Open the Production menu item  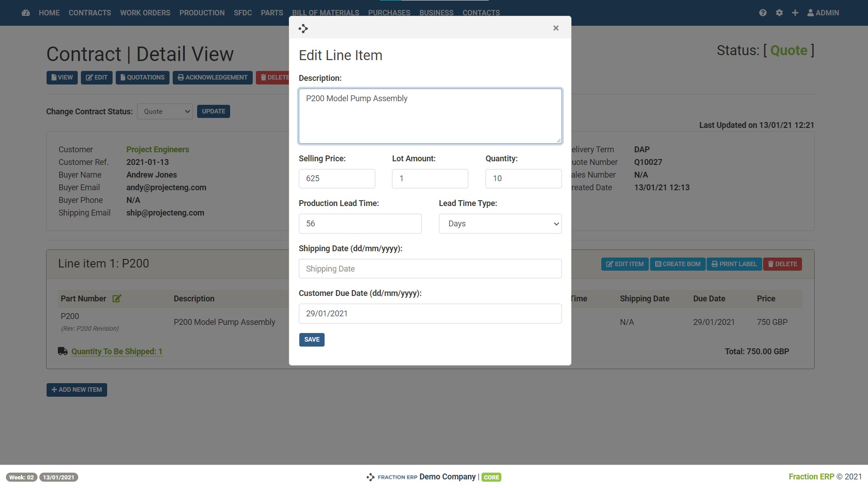click(202, 13)
